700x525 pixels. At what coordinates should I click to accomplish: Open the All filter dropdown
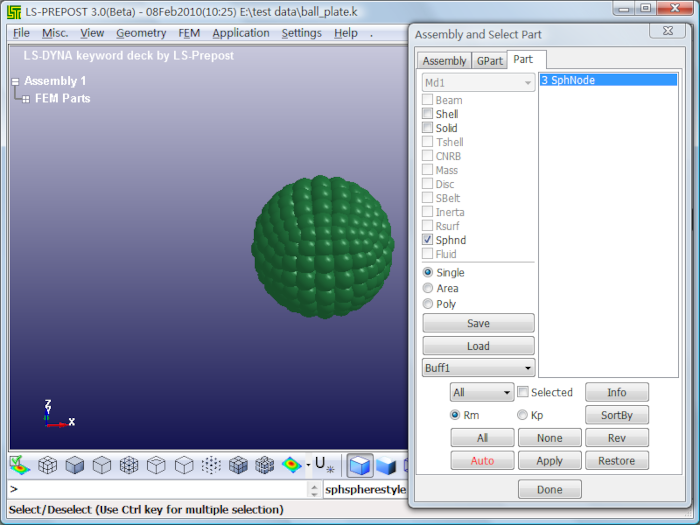point(481,393)
